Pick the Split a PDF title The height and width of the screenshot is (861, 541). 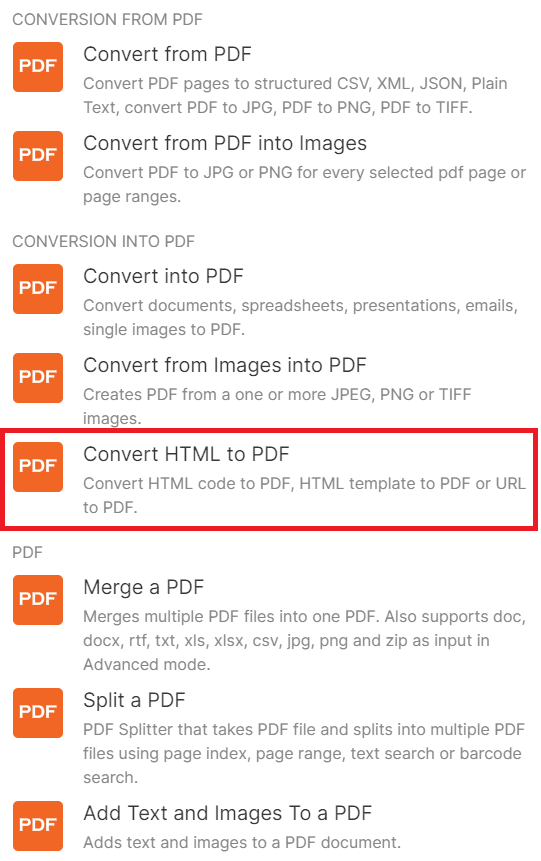[135, 700]
